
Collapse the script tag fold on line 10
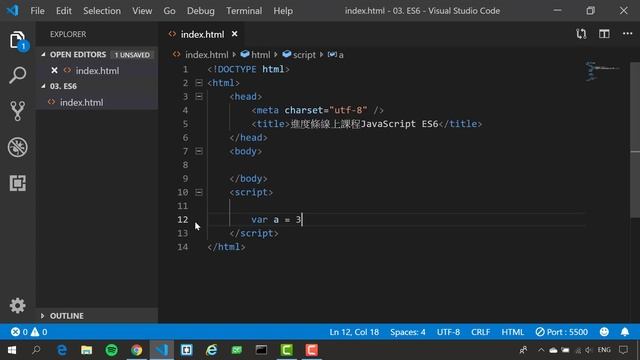(199, 192)
